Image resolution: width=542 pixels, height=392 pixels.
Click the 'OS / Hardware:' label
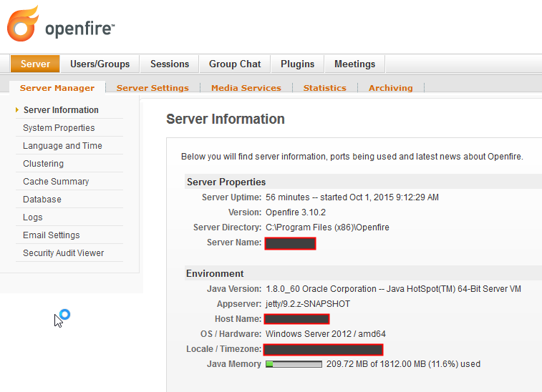coord(231,334)
